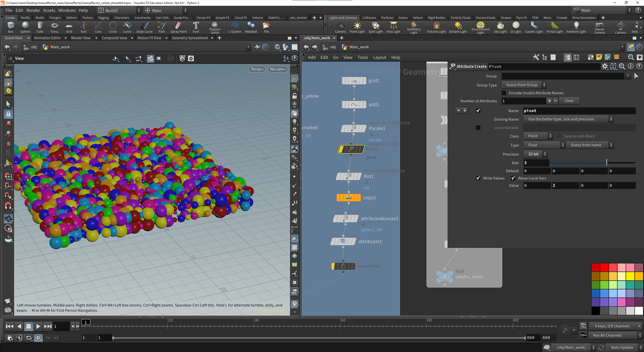Screen dimensions: 644x352
Task: Toggle audio in the playbar
Action: [19, 338]
